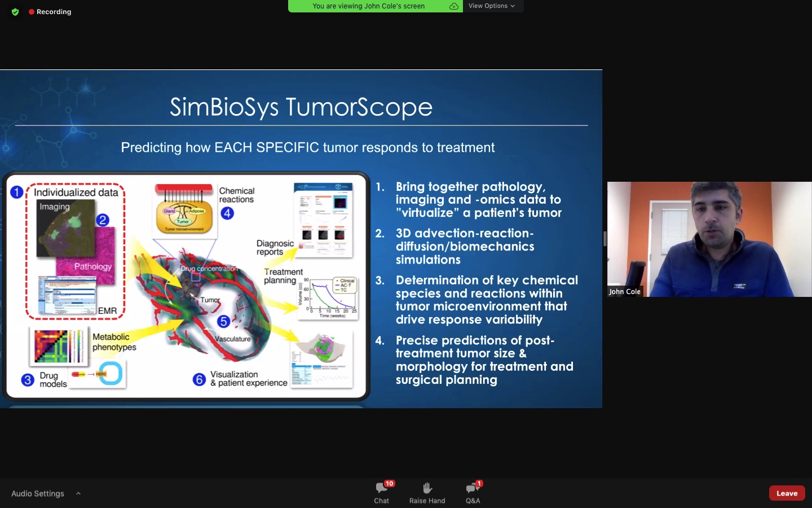The image size is (812, 508).
Task: Open the Chat panel
Action: pos(382,492)
